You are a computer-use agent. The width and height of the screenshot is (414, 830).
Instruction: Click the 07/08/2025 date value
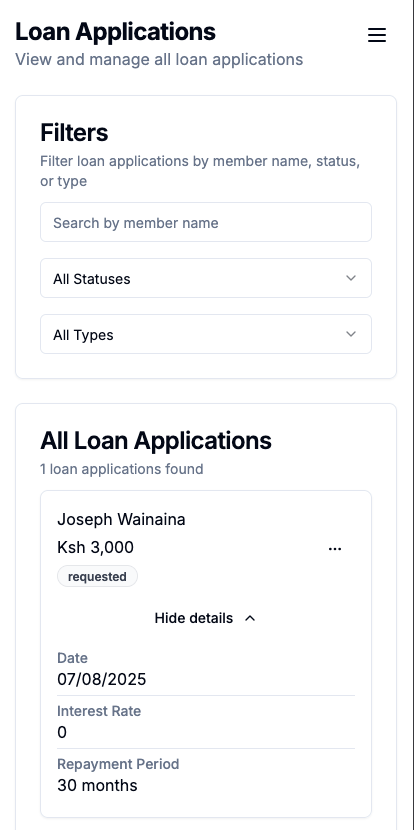click(102, 679)
